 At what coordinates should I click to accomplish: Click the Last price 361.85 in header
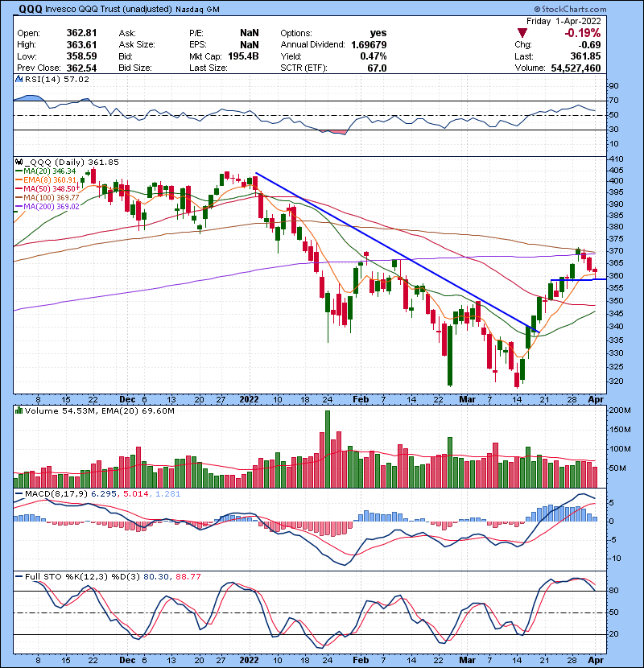(585, 56)
